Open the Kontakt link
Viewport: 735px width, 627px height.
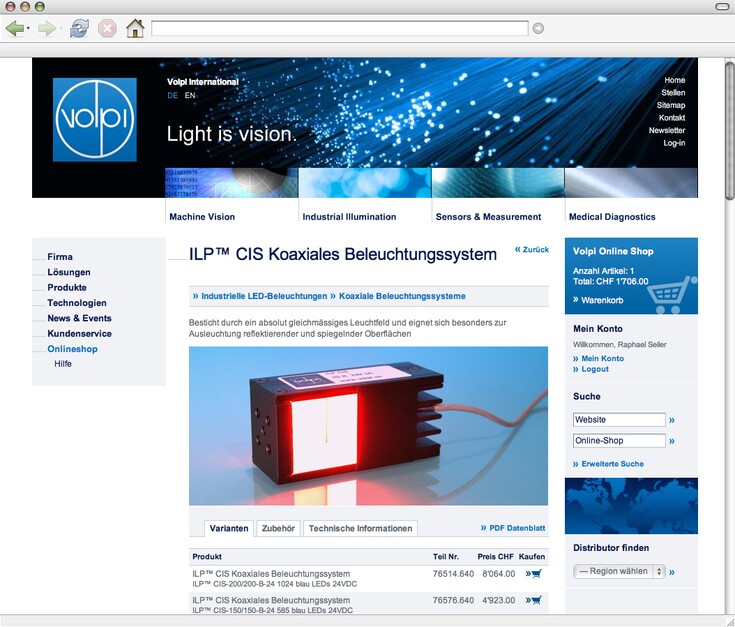coord(672,118)
